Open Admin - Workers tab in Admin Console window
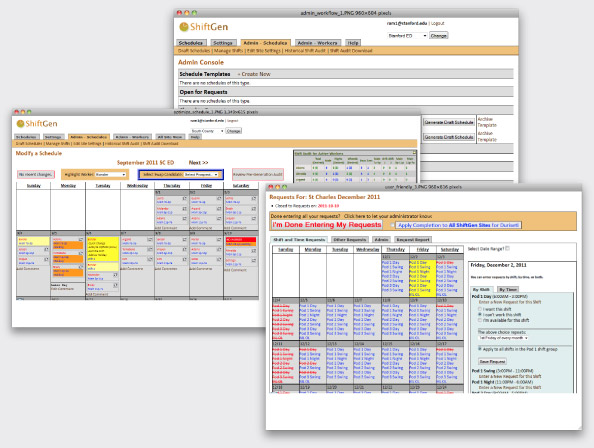 click(317, 43)
